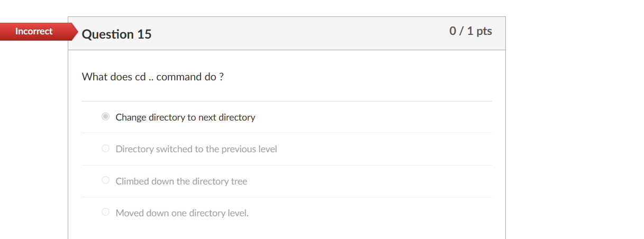
Task: Pick the 'Moved down one directory level.' radio button
Action: pyautogui.click(x=105, y=213)
